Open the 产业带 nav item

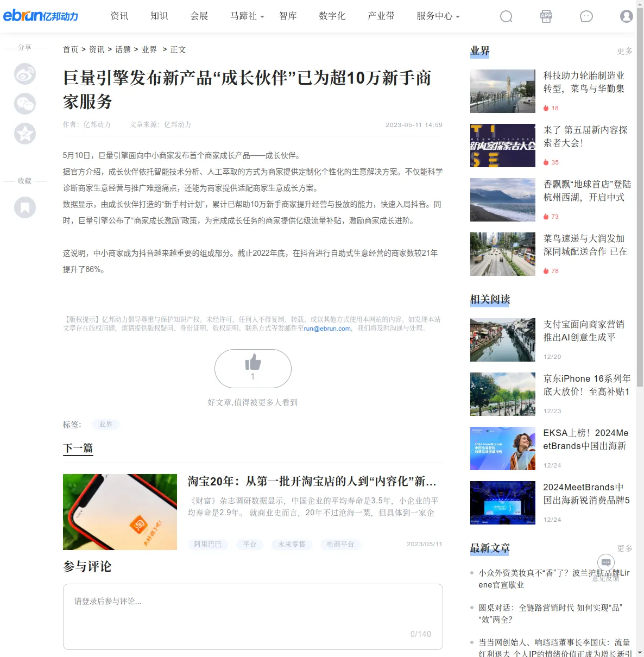381,16
